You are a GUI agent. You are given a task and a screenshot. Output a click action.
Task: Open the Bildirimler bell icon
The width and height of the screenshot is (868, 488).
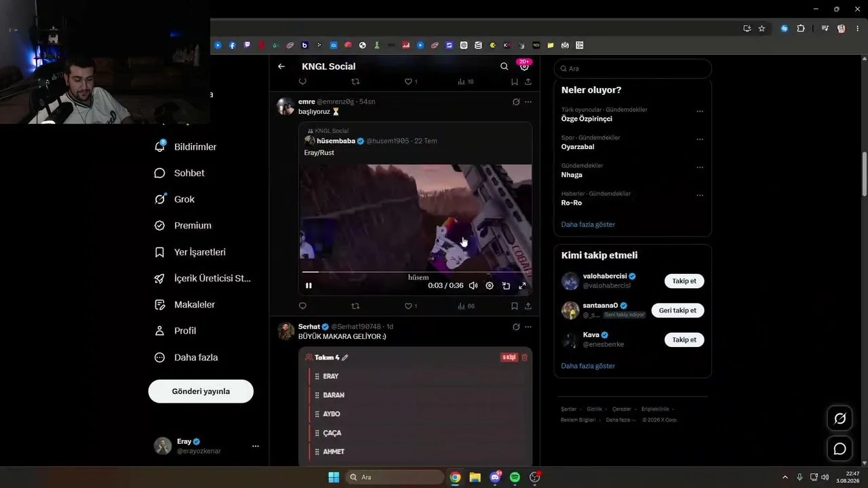160,146
